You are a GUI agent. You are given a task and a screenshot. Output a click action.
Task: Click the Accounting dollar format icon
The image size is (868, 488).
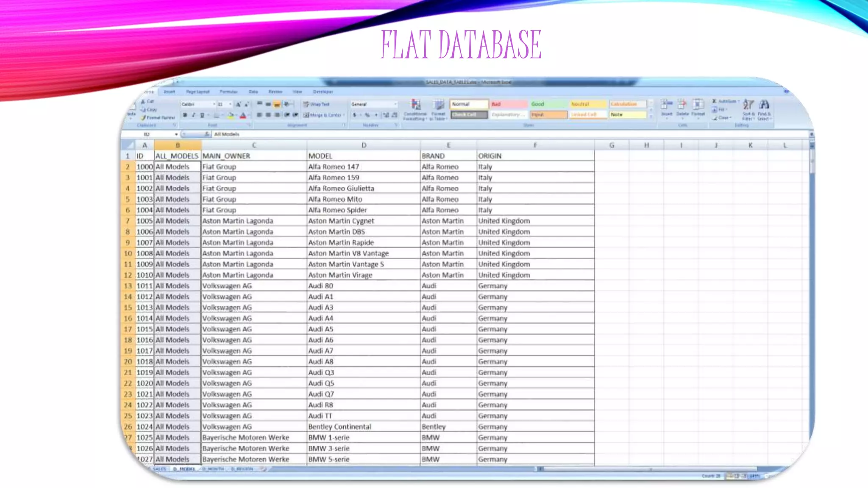[355, 115]
